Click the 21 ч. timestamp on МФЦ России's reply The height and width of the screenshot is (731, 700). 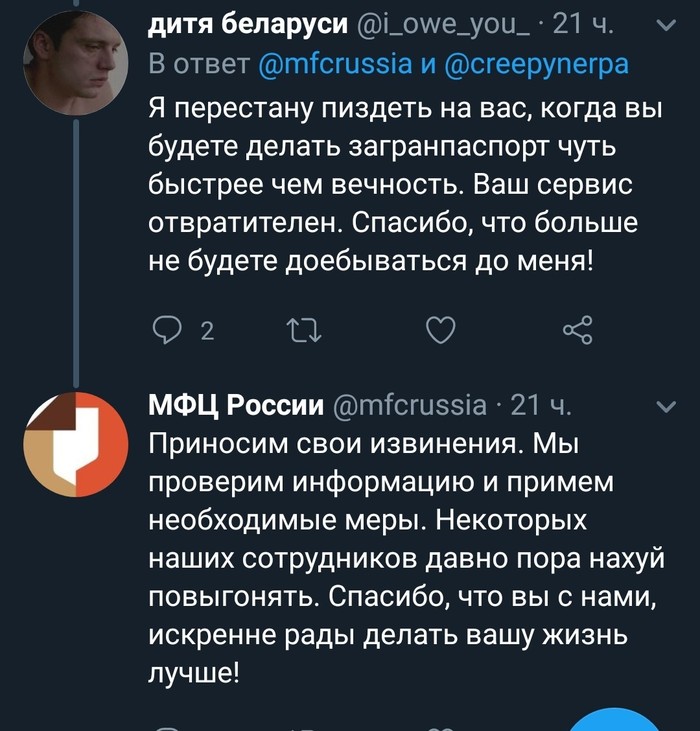tap(540, 404)
